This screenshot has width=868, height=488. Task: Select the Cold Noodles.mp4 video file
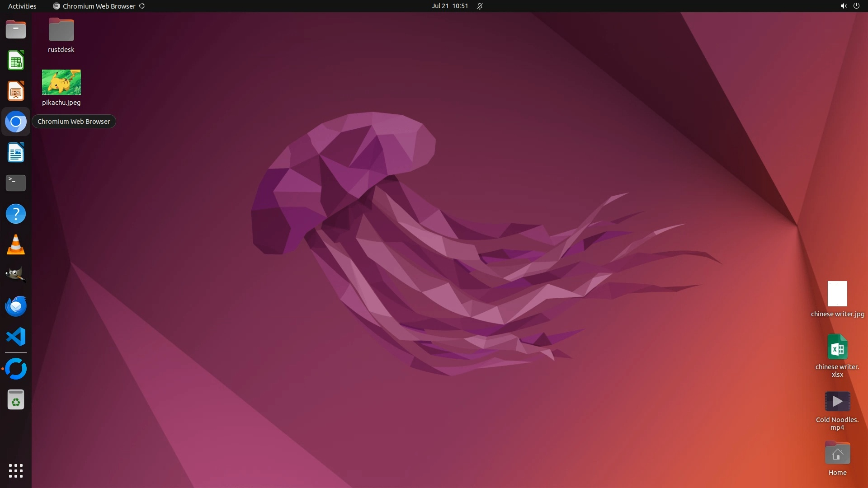pos(837,401)
